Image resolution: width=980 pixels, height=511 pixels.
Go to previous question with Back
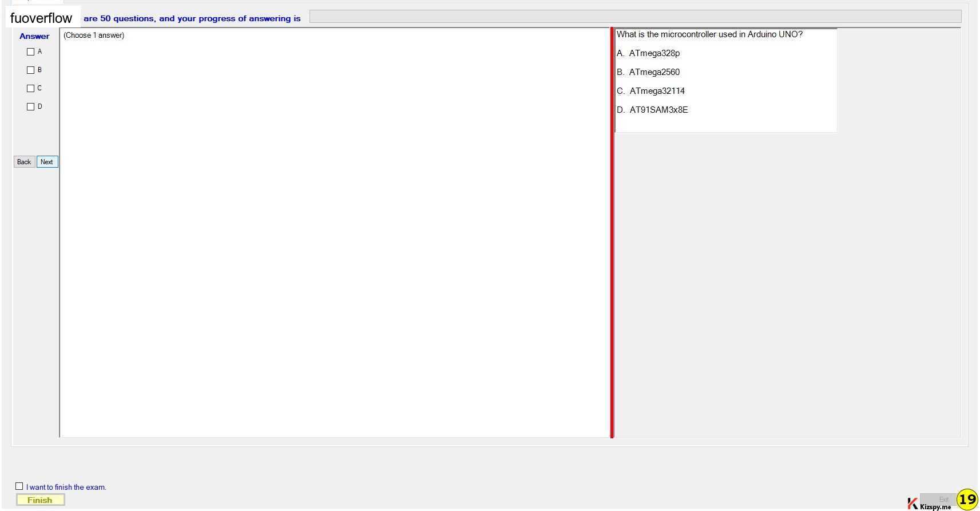click(x=24, y=162)
